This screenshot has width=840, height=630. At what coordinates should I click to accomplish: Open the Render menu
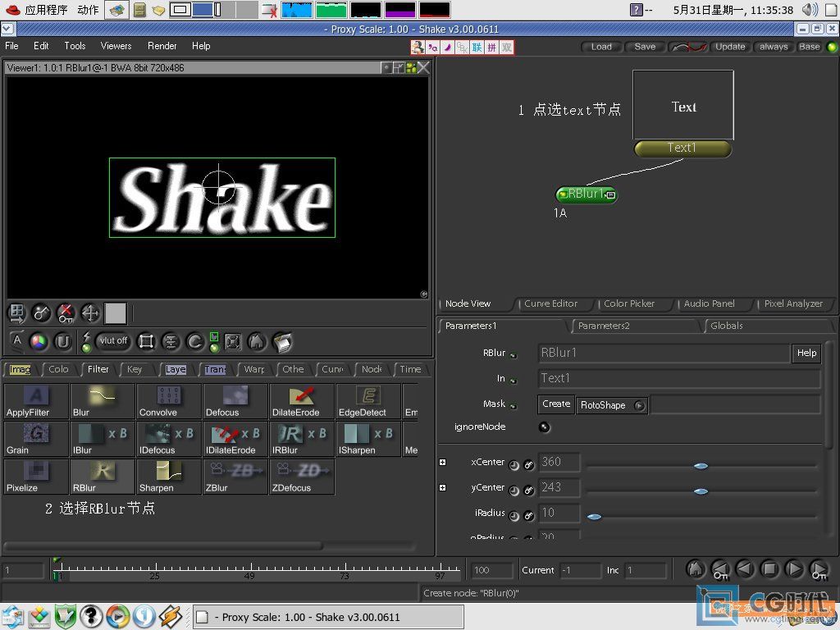[x=162, y=46]
